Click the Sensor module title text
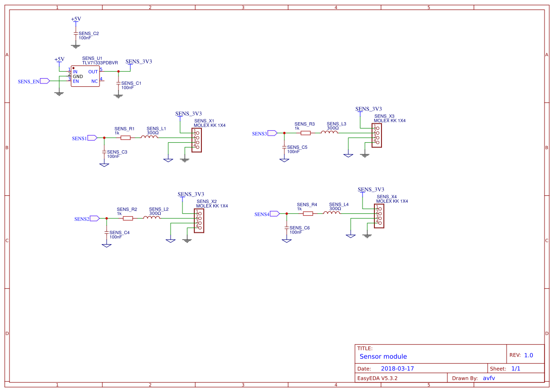This screenshot has height=392, width=554. coord(383,356)
